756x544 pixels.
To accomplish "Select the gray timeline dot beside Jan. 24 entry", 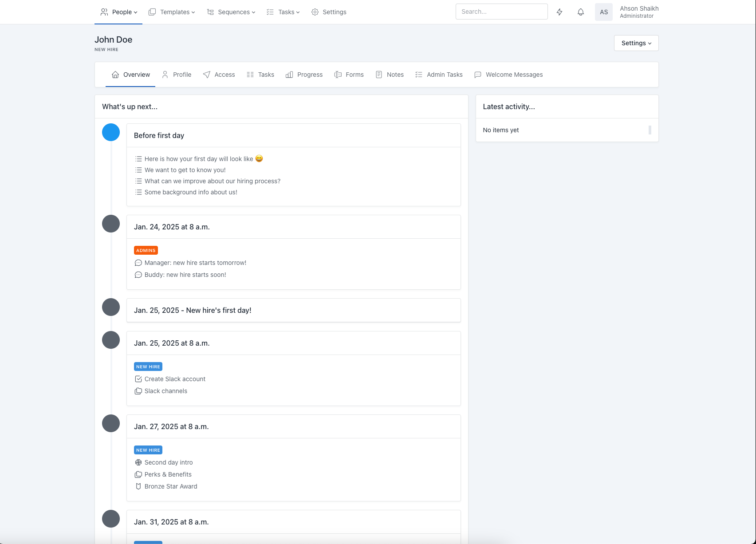I will click(x=111, y=224).
